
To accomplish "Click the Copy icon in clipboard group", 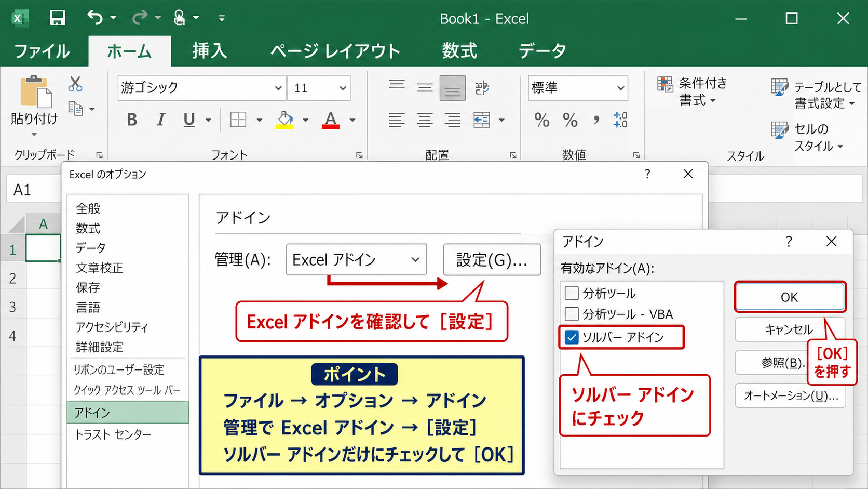I will click(x=76, y=109).
